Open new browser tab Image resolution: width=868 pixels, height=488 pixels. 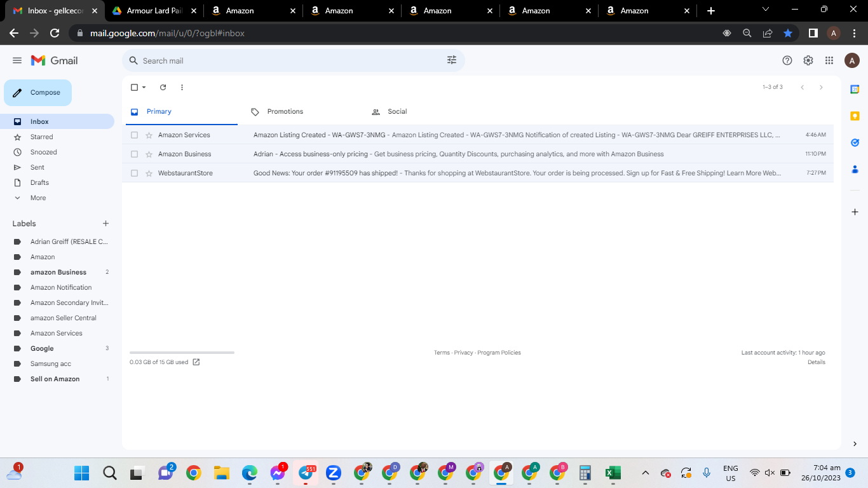pos(711,11)
